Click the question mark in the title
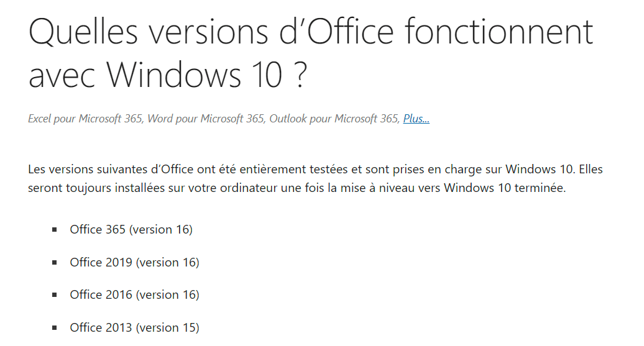 click(x=301, y=75)
